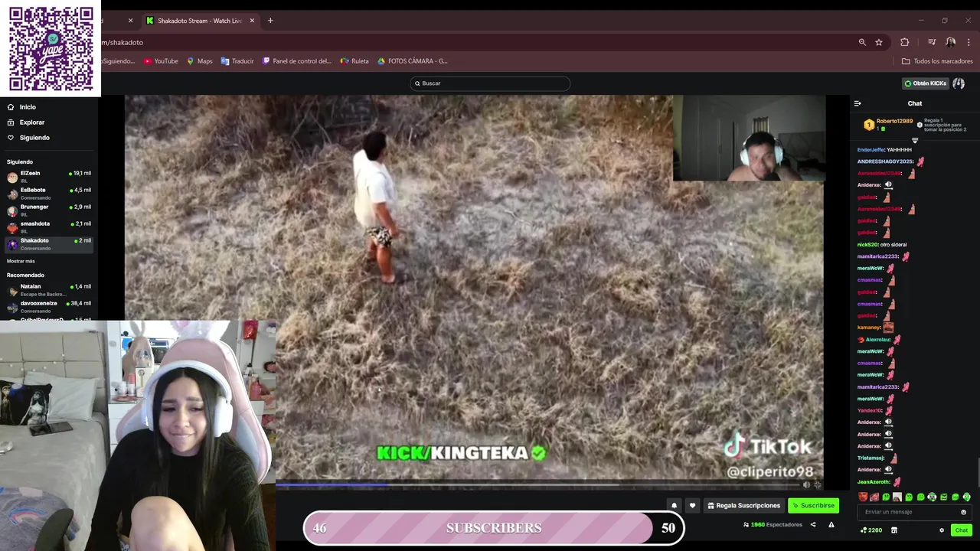Click the Obtén KICKs button
The height and width of the screenshot is (551, 980).
pos(926,83)
